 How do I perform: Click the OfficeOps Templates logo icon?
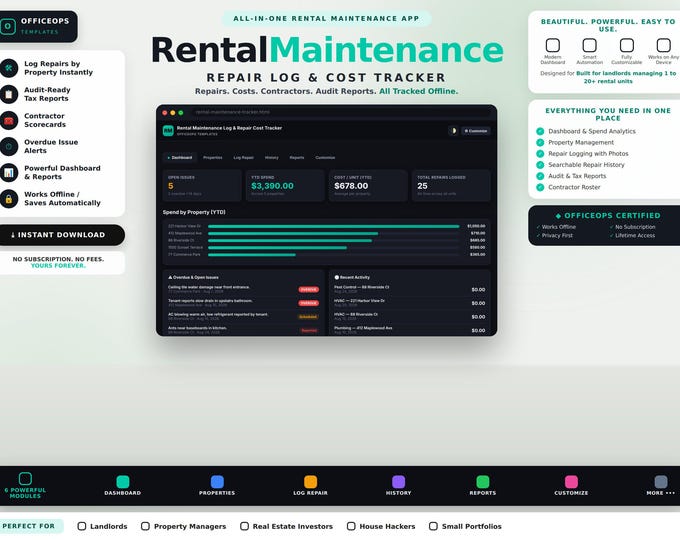coord(8,26)
